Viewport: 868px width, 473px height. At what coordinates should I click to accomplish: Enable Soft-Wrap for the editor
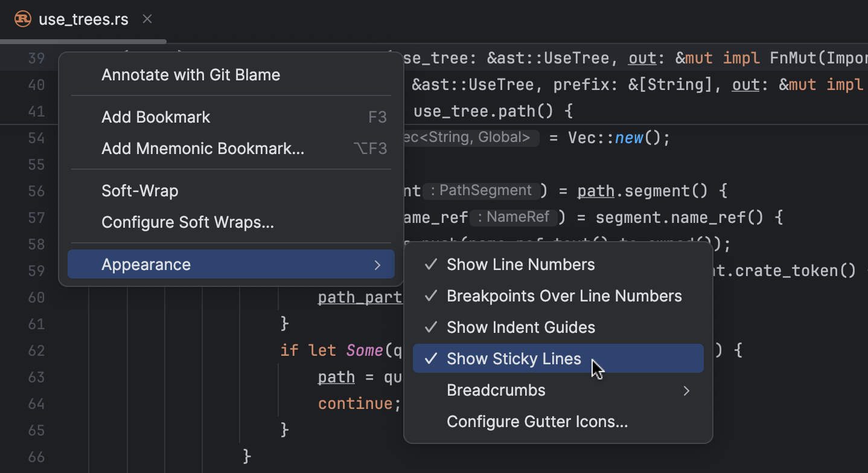point(139,190)
